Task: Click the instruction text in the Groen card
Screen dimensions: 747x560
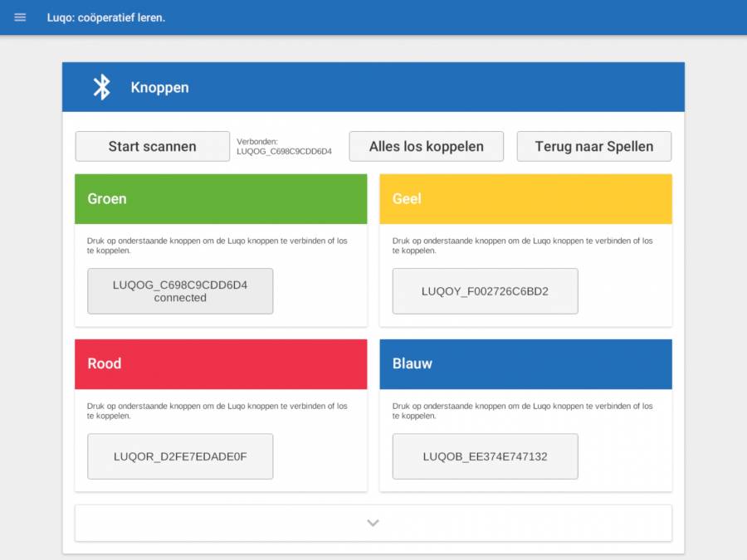Action: (217, 246)
